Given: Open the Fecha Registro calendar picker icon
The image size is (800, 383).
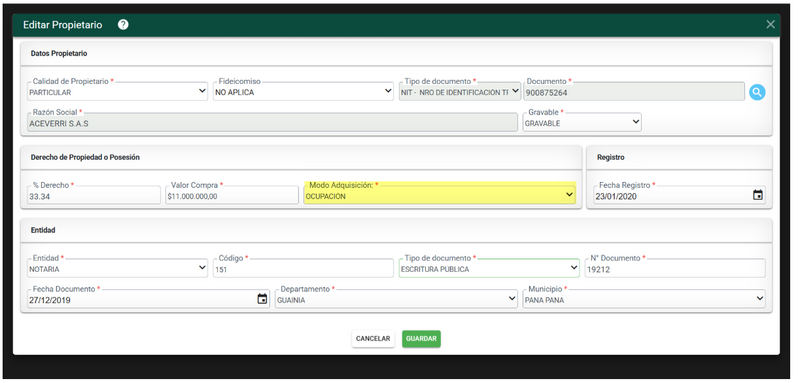Looking at the screenshot, I should 758,195.
